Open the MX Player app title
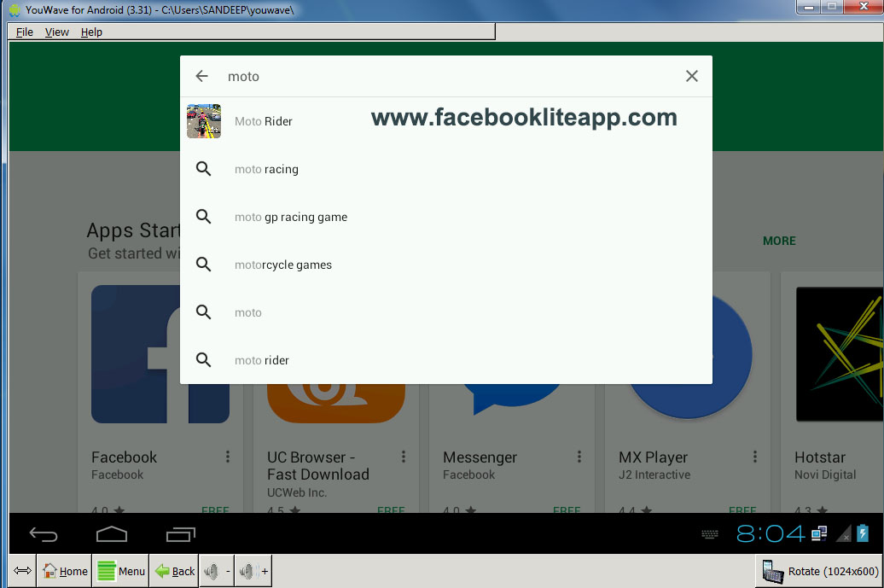The width and height of the screenshot is (884, 588). point(654,457)
